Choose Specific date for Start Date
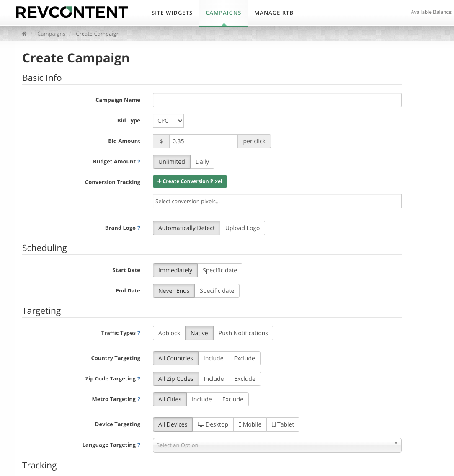454x476 pixels. [219, 270]
